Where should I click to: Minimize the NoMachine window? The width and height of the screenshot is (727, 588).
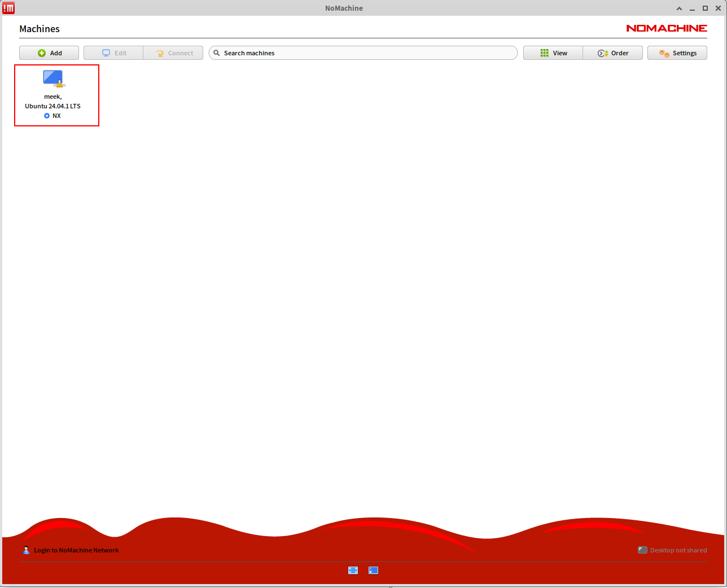tap(693, 8)
